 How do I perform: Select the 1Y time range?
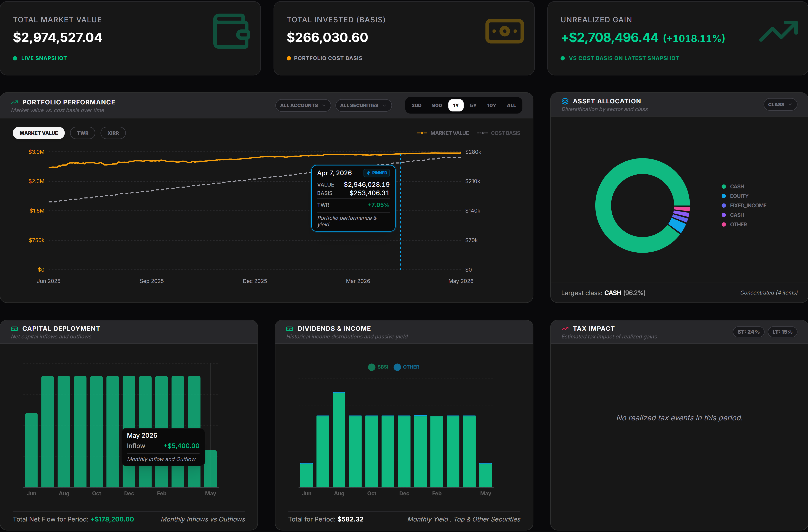tap(456, 105)
